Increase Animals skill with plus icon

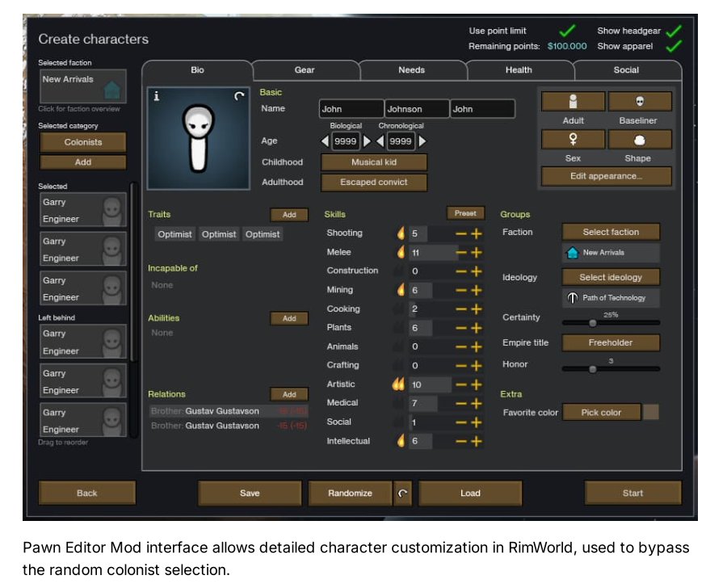coord(477,347)
